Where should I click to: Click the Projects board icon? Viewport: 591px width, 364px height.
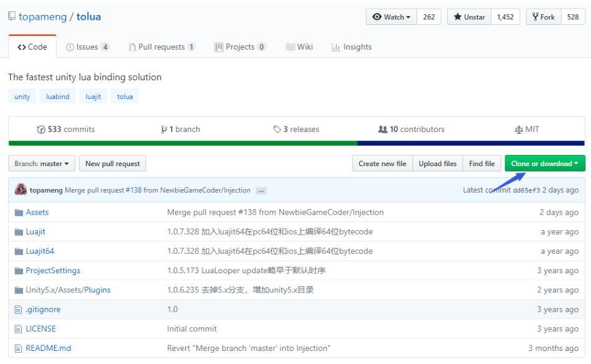tap(219, 47)
